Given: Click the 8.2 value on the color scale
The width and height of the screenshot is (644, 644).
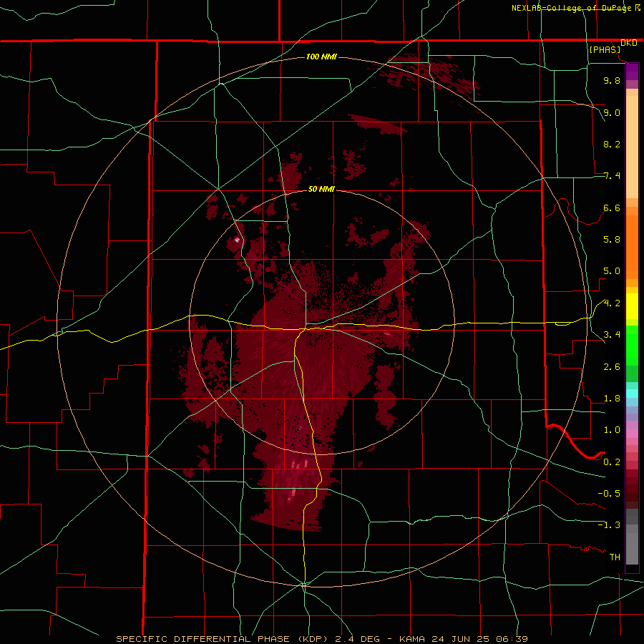Looking at the screenshot, I should tap(612, 144).
